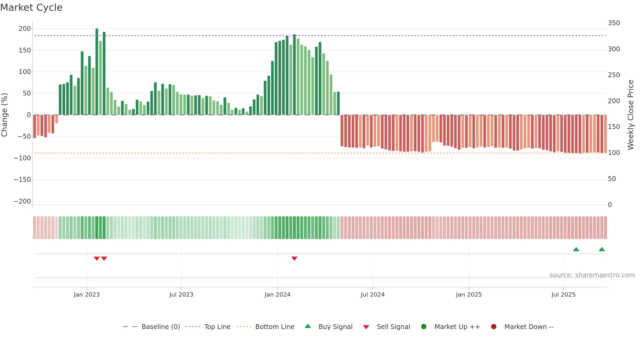The width and height of the screenshot is (644, 362).
Task: Click the Sell Signal legend triangle icon
Action: coord(366,327)
